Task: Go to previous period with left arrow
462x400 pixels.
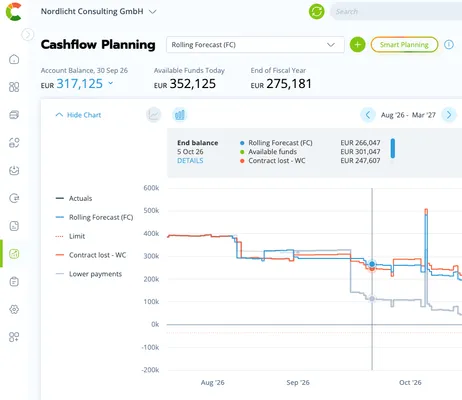Action: [368, 115]
